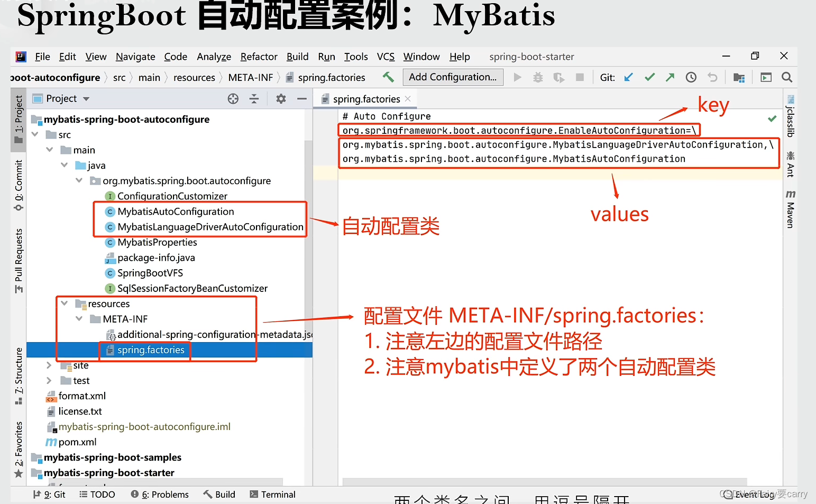Click the Run Anything window icon
The image size is (816, 504).
tap(766, 77)
